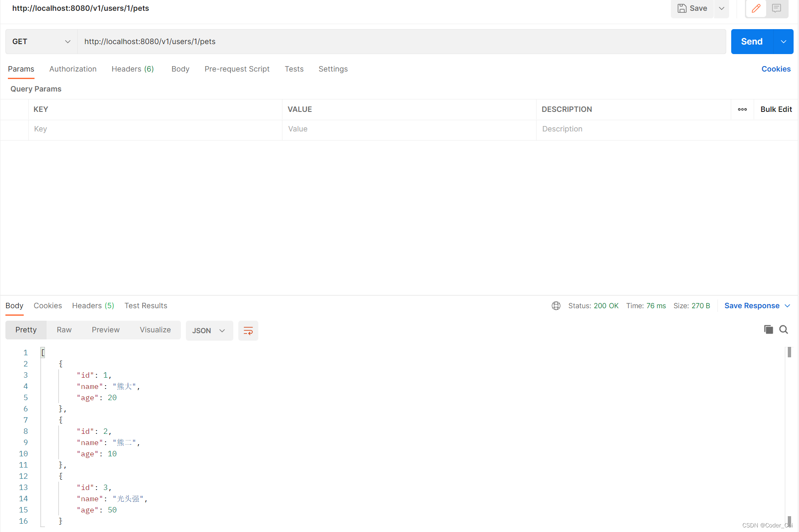
Task: Open the GET method dropdown
Action: coord(41,42)
